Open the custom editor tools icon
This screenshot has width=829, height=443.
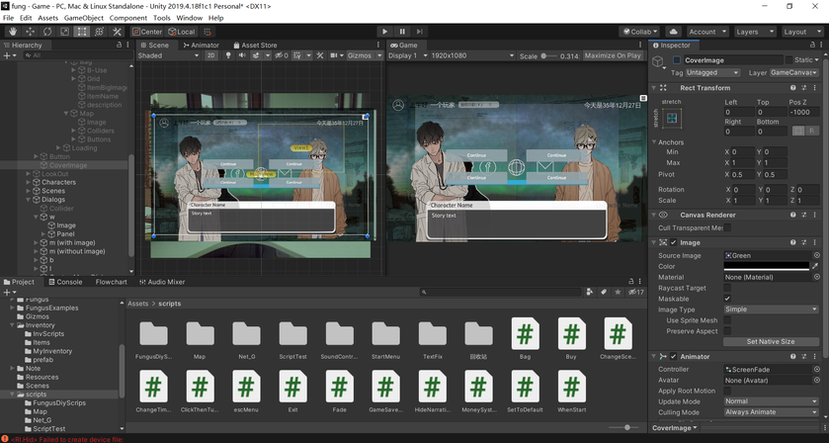coord(117,32)
